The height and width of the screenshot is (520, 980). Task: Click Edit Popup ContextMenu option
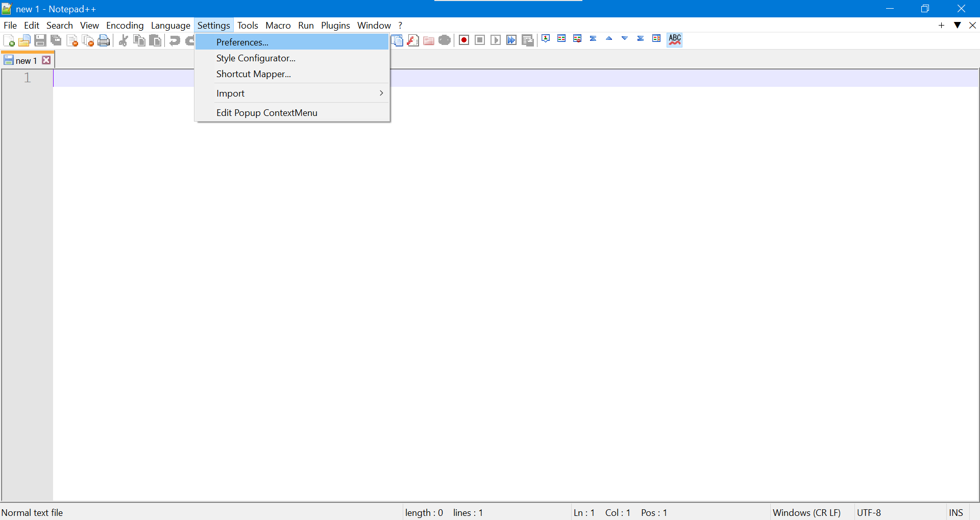pos(266,113)
